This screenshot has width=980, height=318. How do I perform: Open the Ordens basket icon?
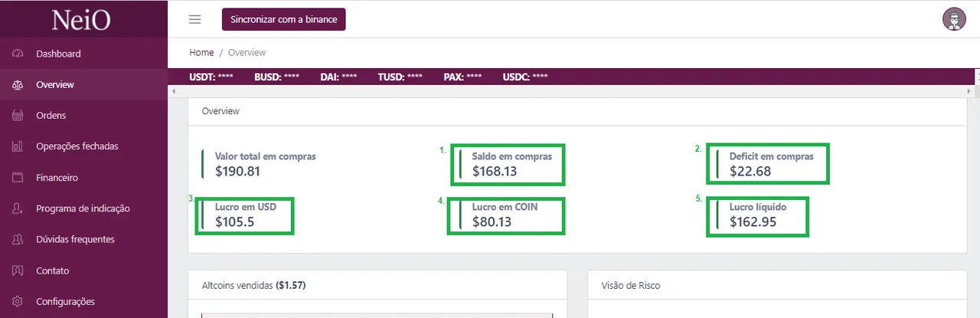coord(18,116)
